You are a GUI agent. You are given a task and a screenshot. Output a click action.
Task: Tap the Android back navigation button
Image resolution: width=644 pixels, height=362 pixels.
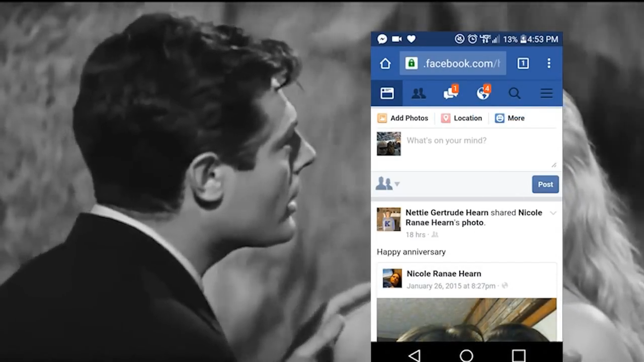tap(414, 355)
